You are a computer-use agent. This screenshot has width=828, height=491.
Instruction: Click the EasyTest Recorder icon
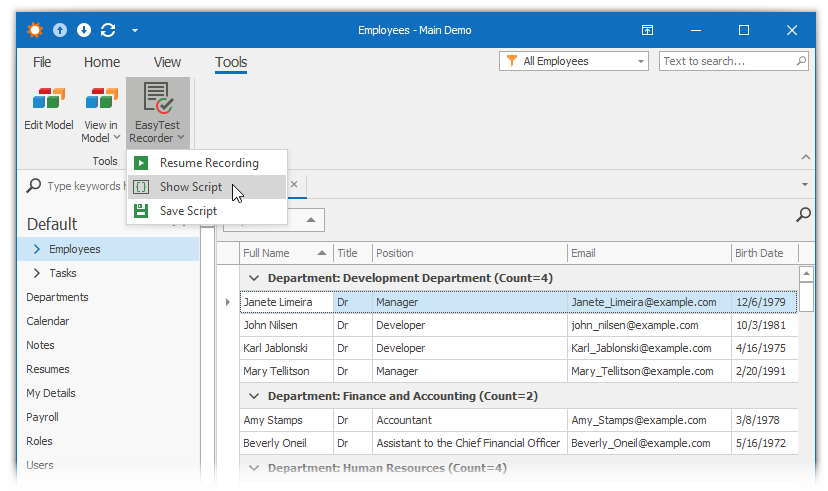pyautogui.click(x=157, y=97)
